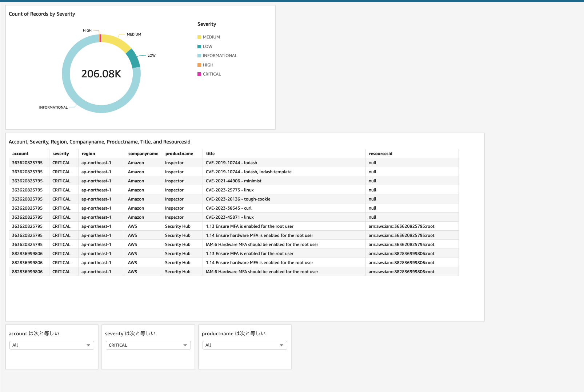
Task: Open the account filter dropdown
Action: 52,345
